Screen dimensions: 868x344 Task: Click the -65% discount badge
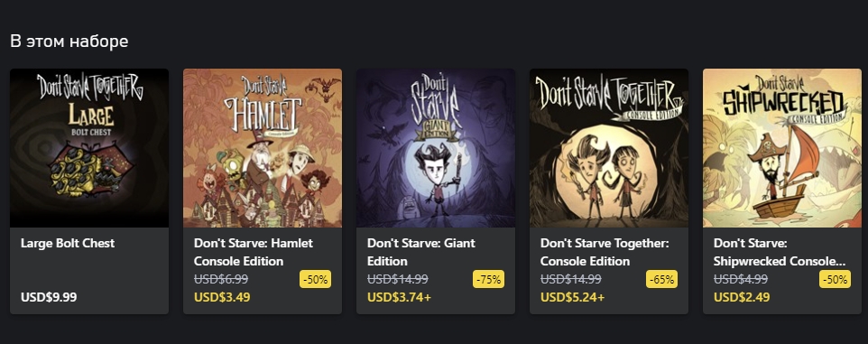pos(662,279)
